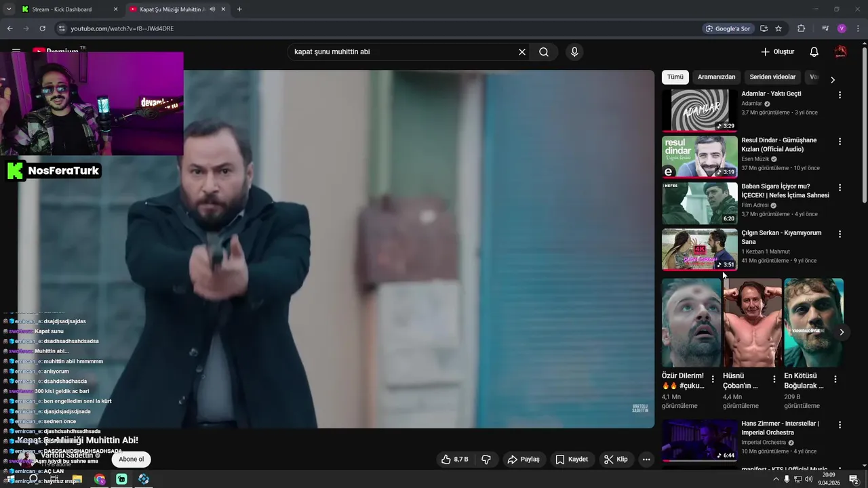Subscribe using Abone ol button
Screen dimensions: 868x488
point(132,460)
